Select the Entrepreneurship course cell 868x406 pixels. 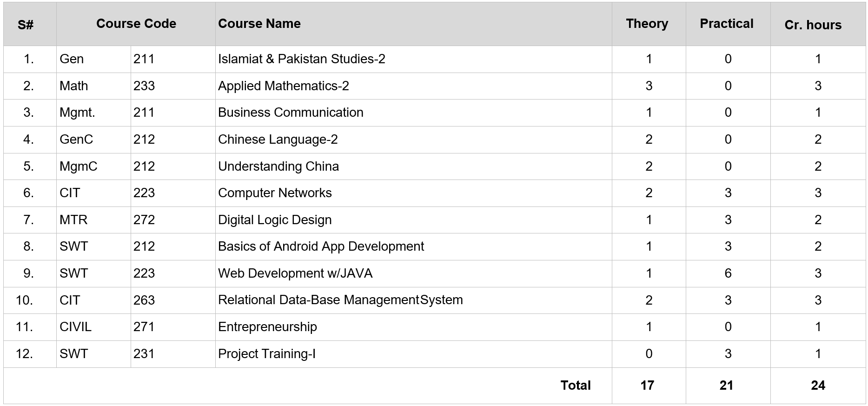point(413,327)
